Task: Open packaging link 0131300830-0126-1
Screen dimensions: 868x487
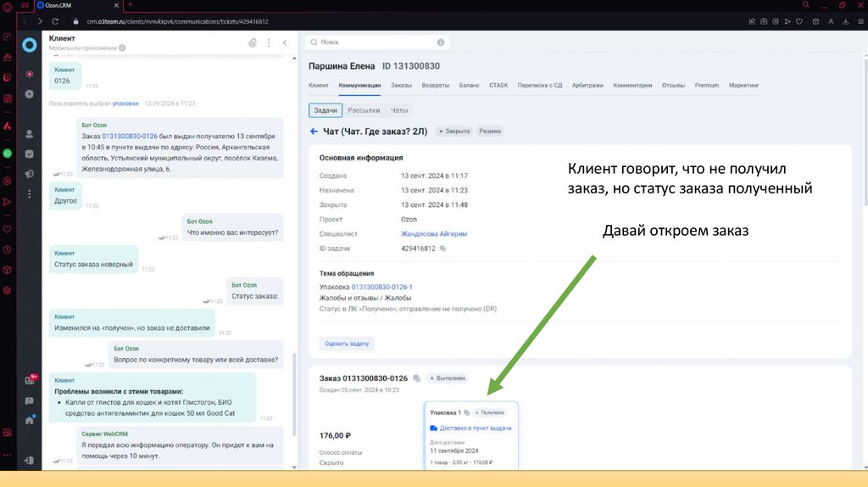Action: pos(381,287)
